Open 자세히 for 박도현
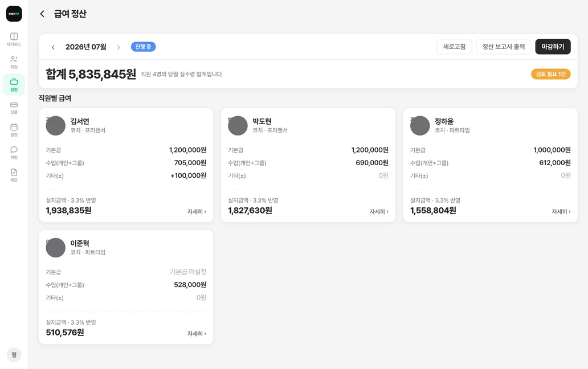The image size is (588, 369). pos(379,212)
